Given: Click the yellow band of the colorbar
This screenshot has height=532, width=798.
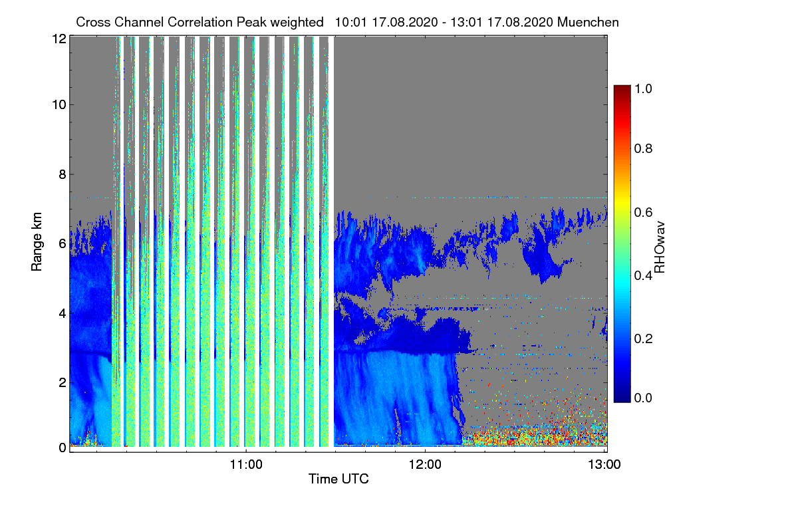Looking at the screenshot, I should coord(621,199).
